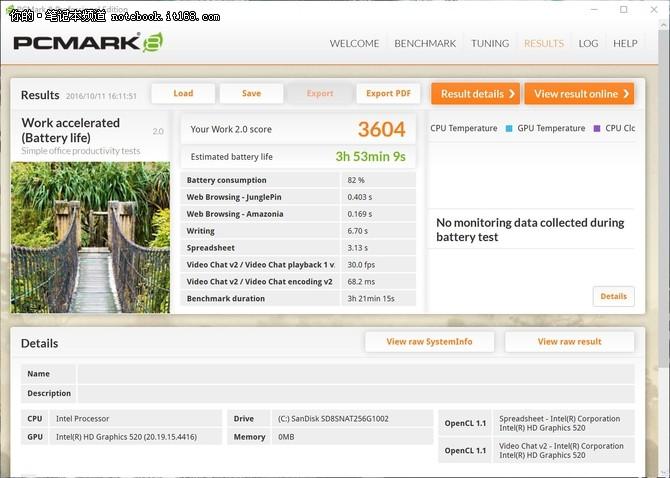Click View raw result button

[x=569, y=342]
